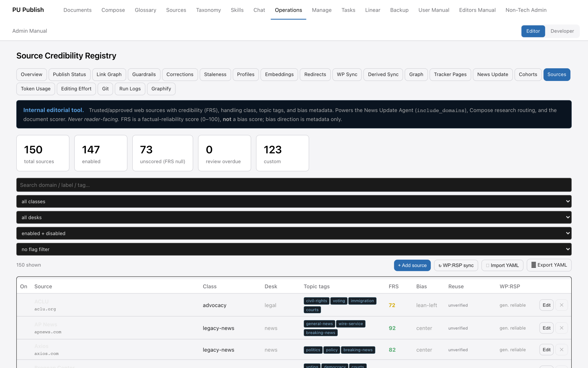Click the wire-service topic tag
This screenshot has height=368, width=588.
pyautogui.click(x=351, y=324)
